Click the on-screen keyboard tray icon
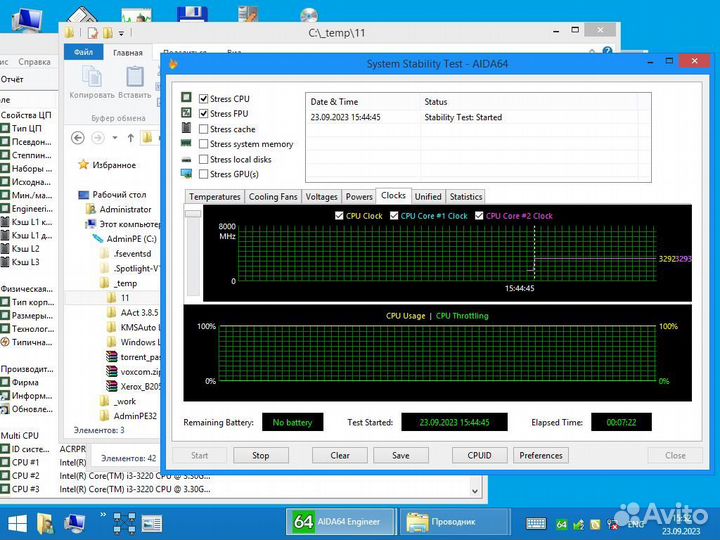The width and height of the screenshot is (720, 540). pos(536,523)
